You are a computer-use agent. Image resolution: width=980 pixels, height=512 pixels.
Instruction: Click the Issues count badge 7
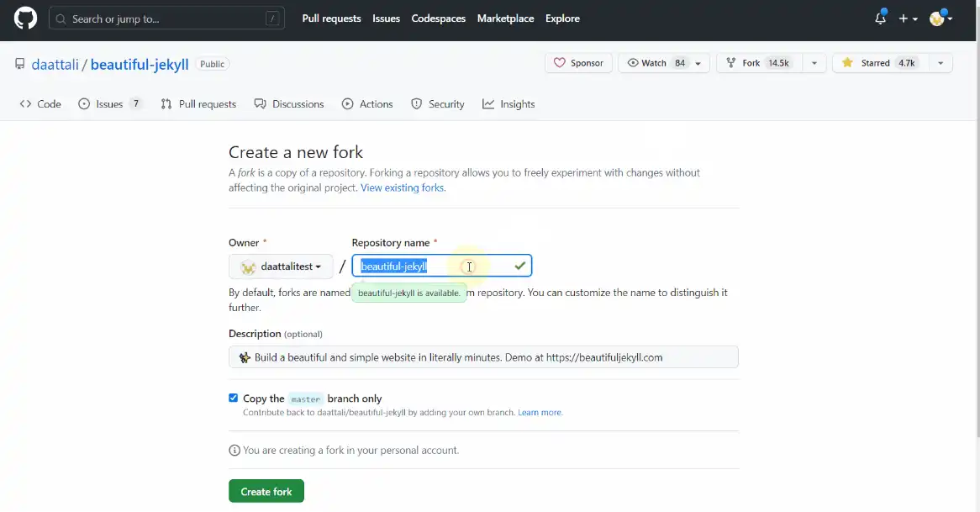pos(135,103)
